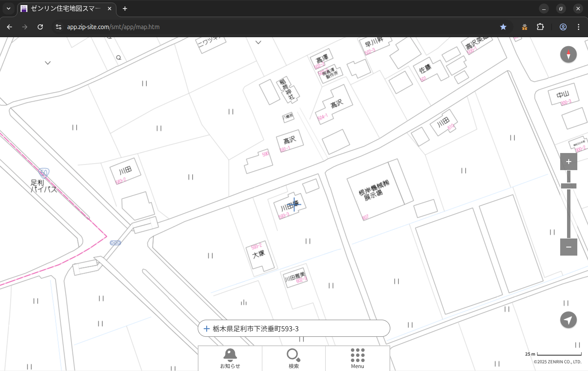
Task: Click the current location arrow button
Action: pyautogui.click(x=568, y=320)
